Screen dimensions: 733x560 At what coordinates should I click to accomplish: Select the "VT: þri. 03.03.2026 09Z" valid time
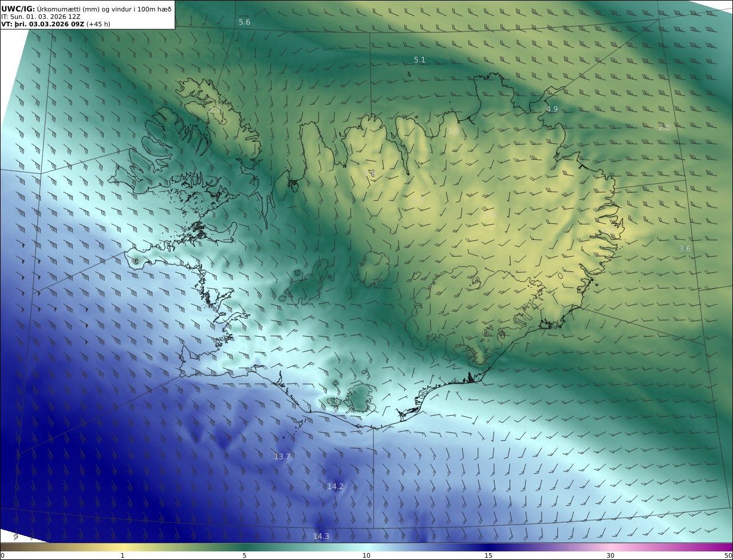(x=44, y=24)
